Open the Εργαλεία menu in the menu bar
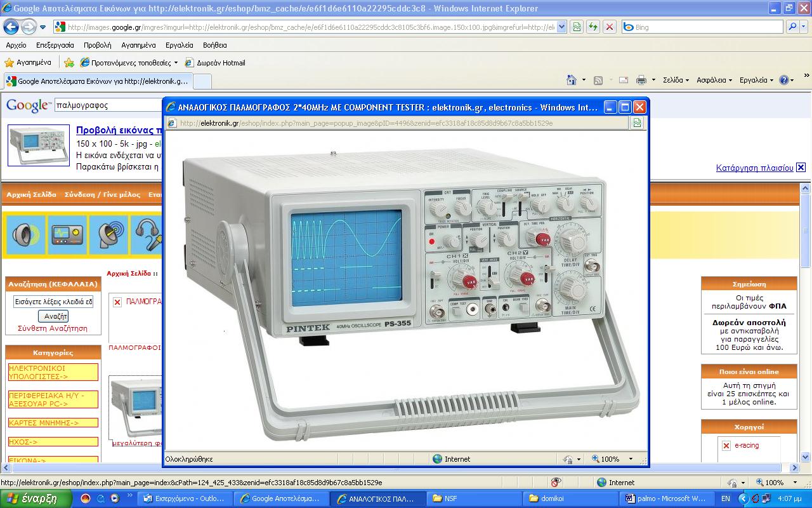812x508 pixels. coord(179,45)
